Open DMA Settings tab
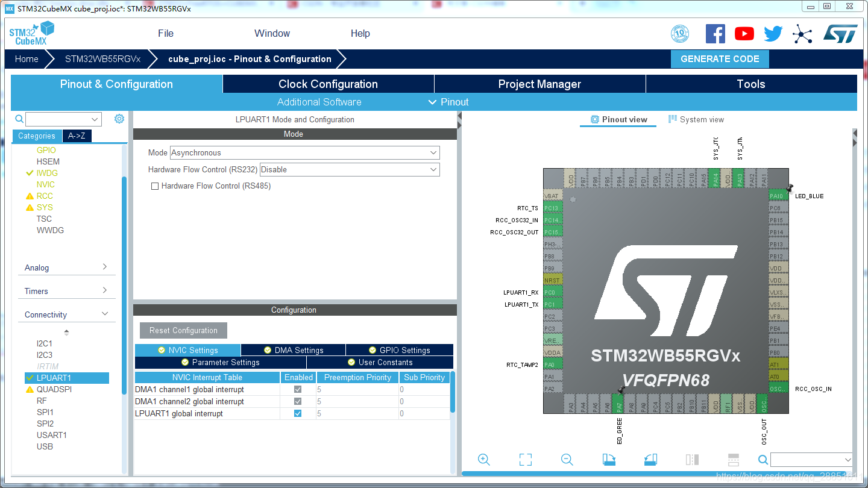This screenshot has height=488, width=868. 293,350
